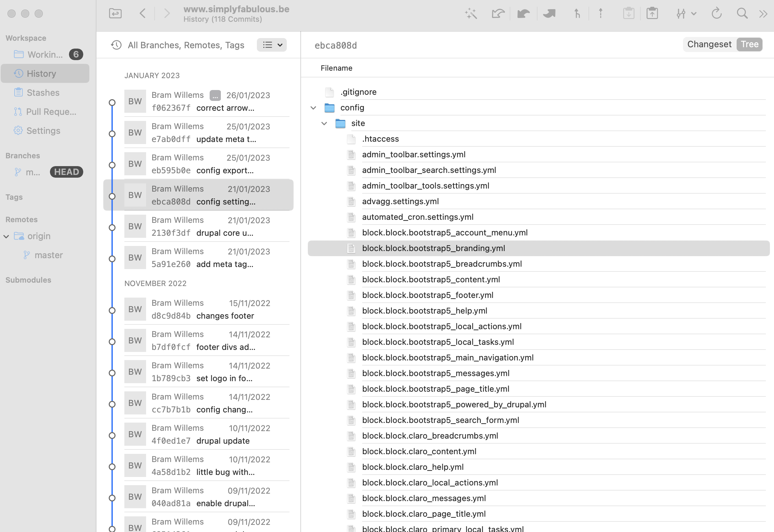This screenshot has height=532, width=774.
Task: Click the magic wand Quick Launch icon
Action: pos(471,14)
